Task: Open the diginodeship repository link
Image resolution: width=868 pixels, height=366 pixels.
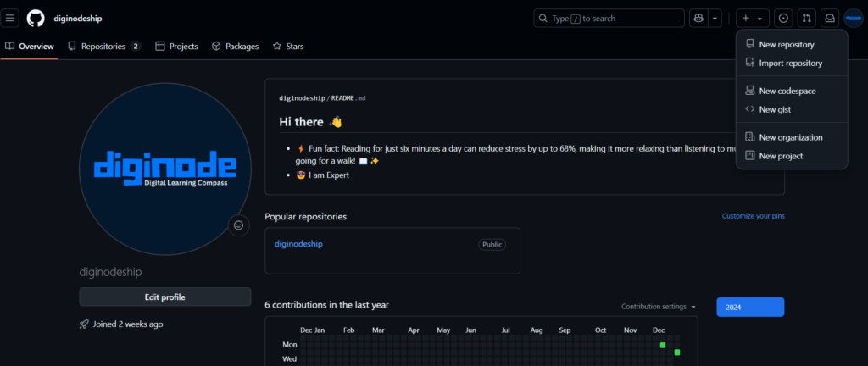Action: [298, 244]
